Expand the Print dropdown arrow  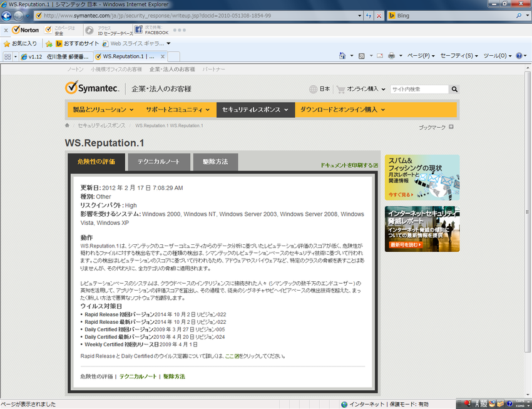[x=401, y=56]
